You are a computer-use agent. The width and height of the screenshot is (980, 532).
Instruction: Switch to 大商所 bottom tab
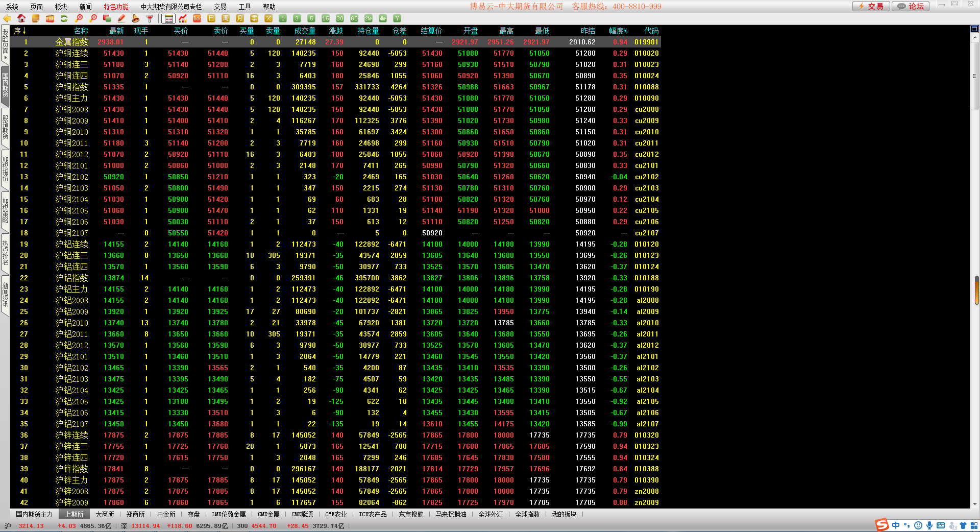pos(105,514)
